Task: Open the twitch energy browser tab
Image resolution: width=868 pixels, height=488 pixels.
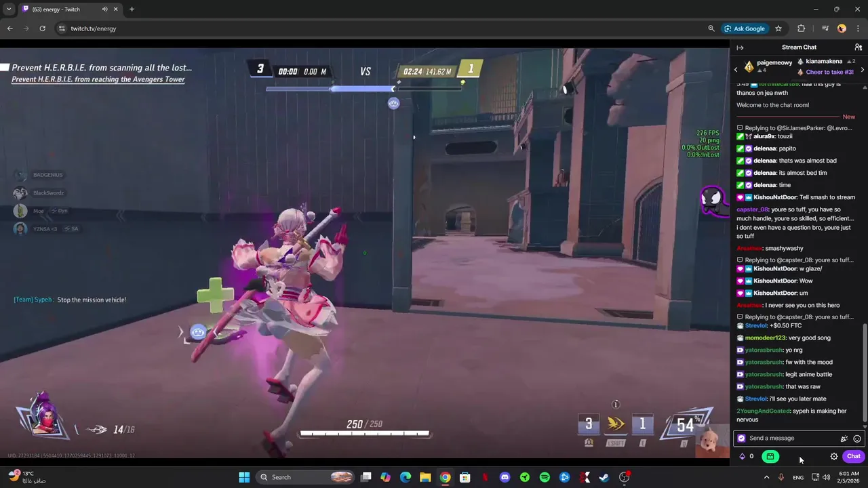Action: (70, 9)
